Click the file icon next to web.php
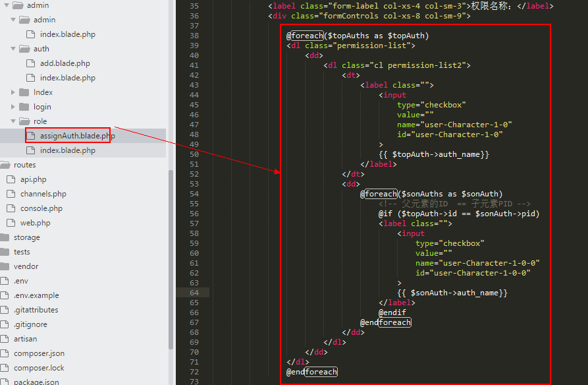The width and height of the screenshot is (588, 385). (x=10, y=223)
